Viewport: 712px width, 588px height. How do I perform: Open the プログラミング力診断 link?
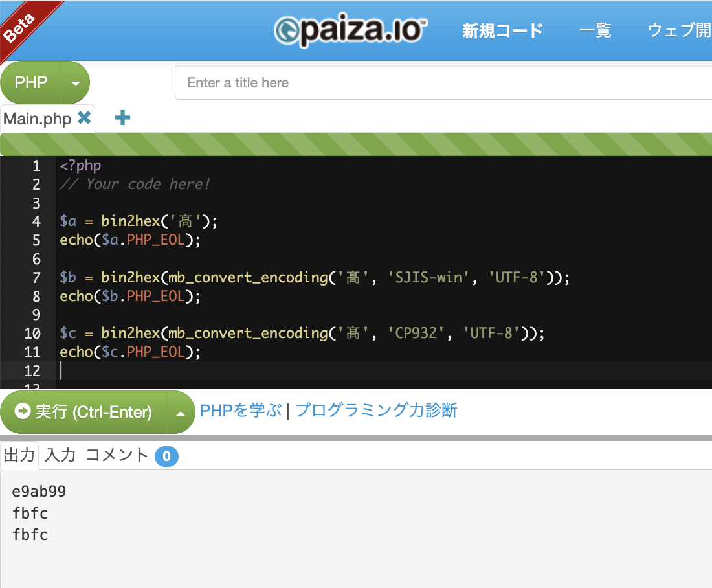(x=375, y=411)
